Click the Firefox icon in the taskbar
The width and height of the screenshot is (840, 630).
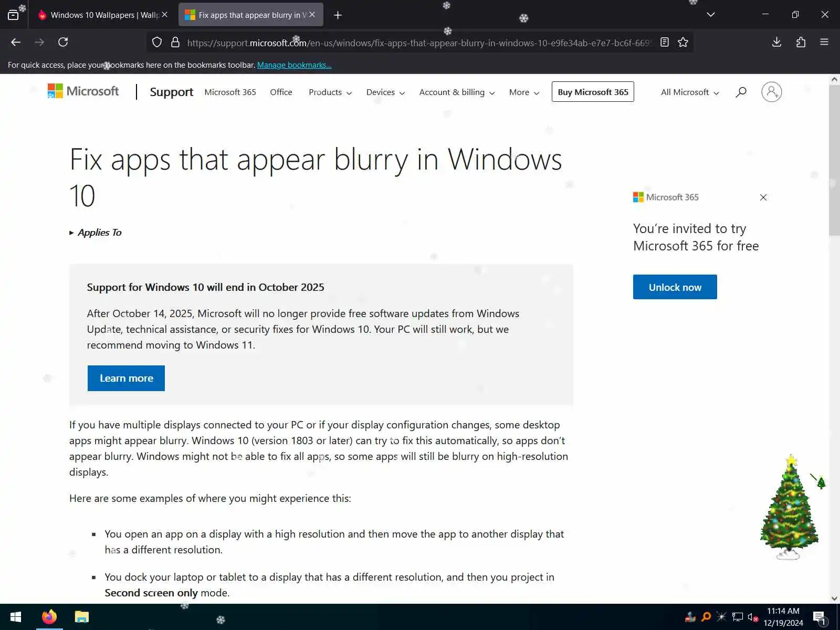[x=49, y=616]
